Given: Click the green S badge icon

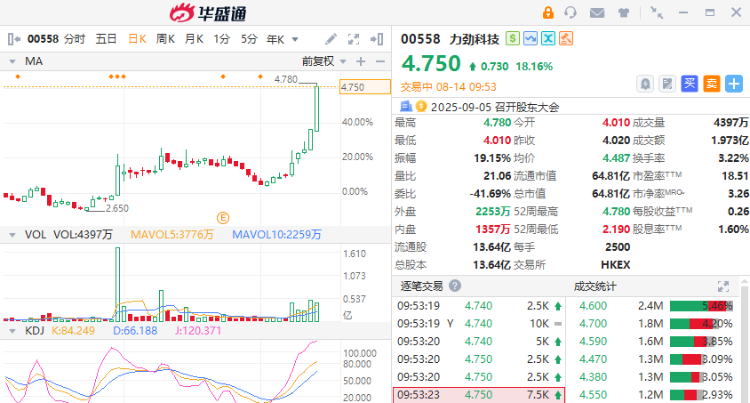Looking at the screenshot, I should pos(512,38).
